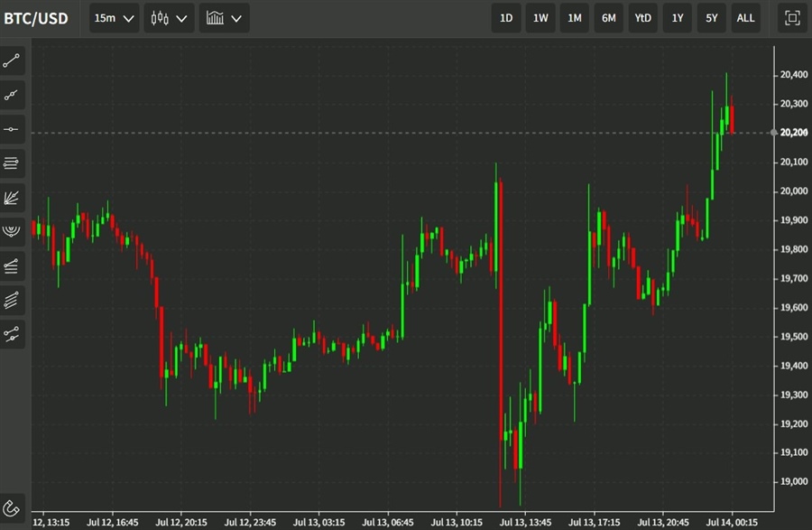Select the Fibonacci retracement tool
The width and height of the screenshot is (812, 530).
[13, 163]
